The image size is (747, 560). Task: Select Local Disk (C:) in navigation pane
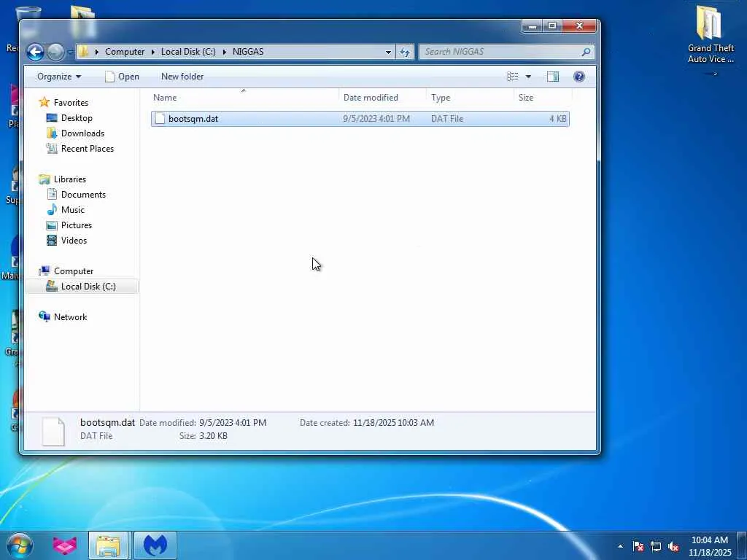coord(88,286)
